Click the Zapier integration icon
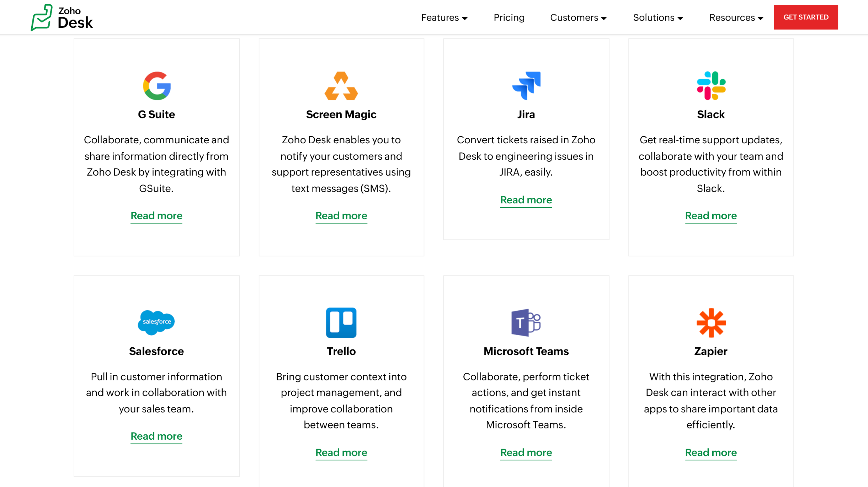The image size is (868, 487). (x=710, y=322)
